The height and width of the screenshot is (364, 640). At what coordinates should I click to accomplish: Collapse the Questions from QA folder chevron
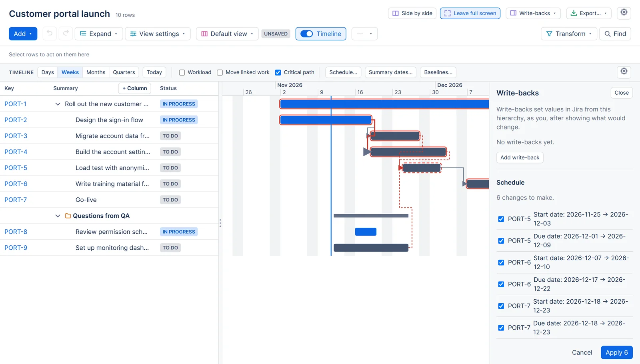pos(58,216)
